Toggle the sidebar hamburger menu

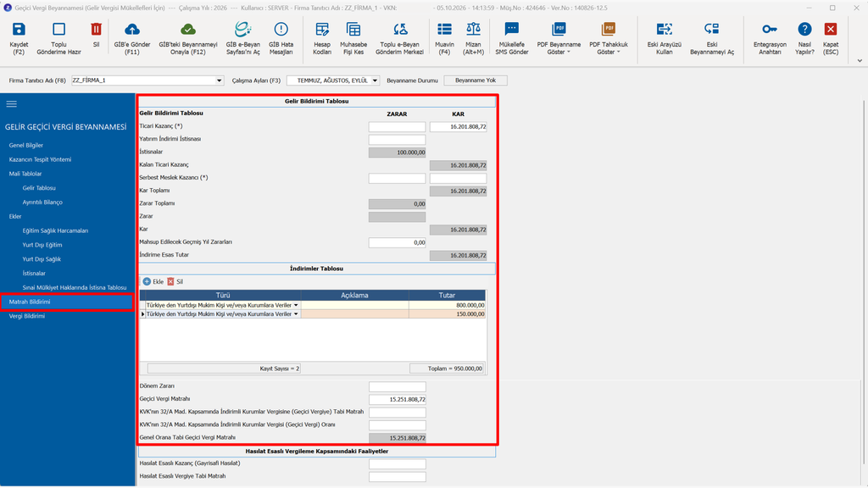point(12,104)
